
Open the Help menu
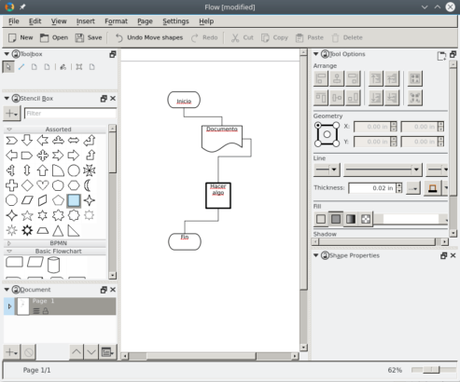coord(206,21)
